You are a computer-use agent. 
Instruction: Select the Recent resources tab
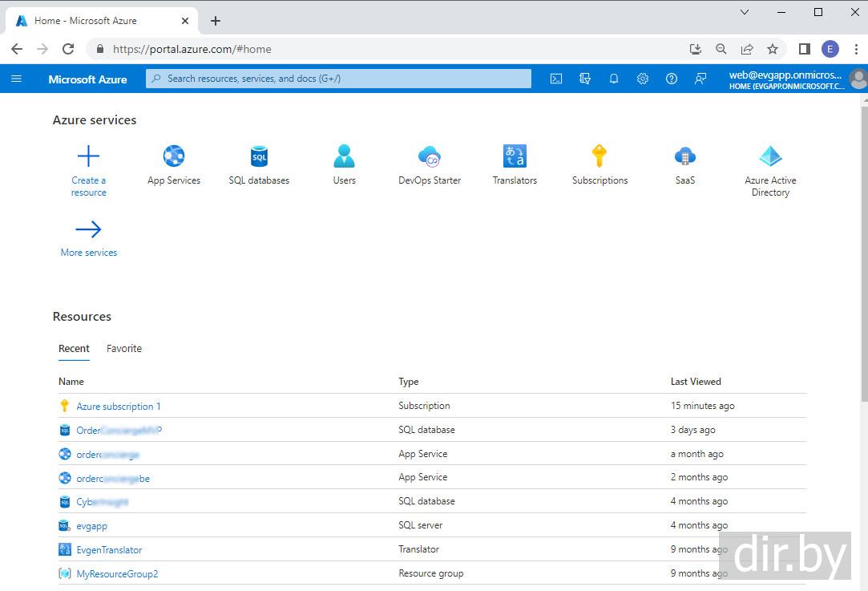coord(74,348)
